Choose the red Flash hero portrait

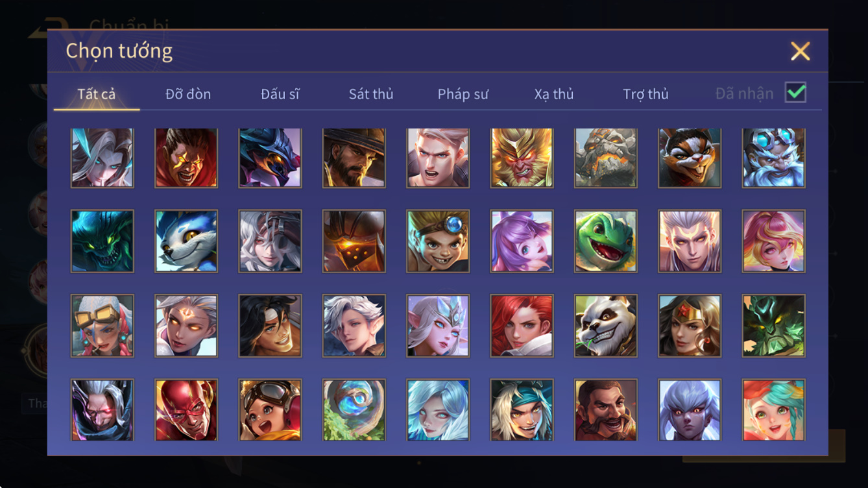click(x=186, y=410)
